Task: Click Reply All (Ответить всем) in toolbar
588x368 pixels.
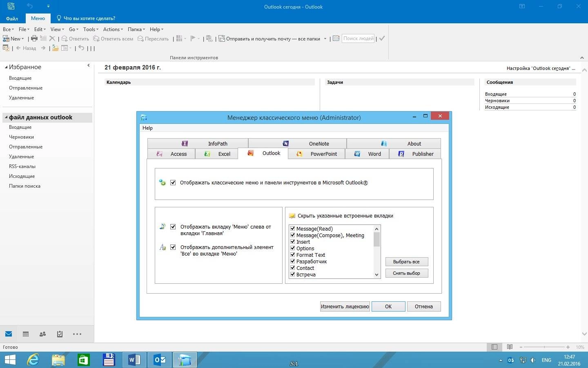Action: click(113, 39)
